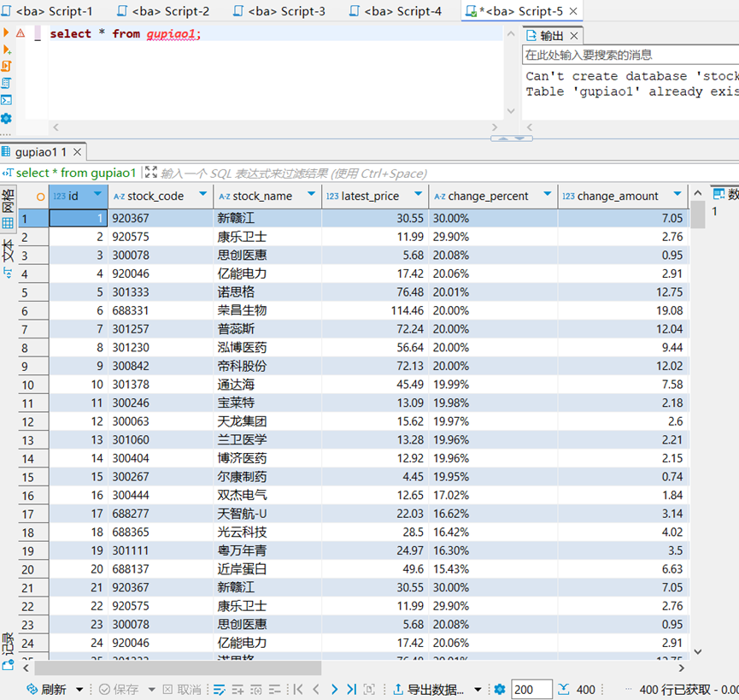Click the results toolbar panel toggle icon
739x700 pixels.
(369, 690)
